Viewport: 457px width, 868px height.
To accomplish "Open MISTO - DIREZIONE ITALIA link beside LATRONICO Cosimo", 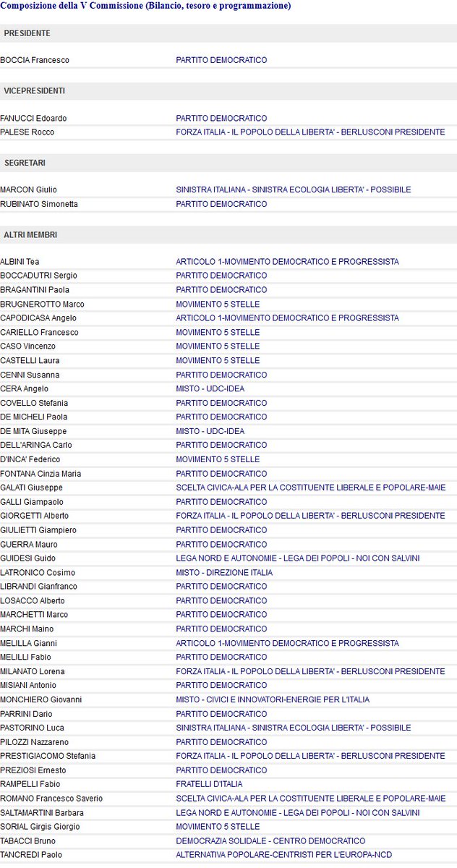I will 224,572.
